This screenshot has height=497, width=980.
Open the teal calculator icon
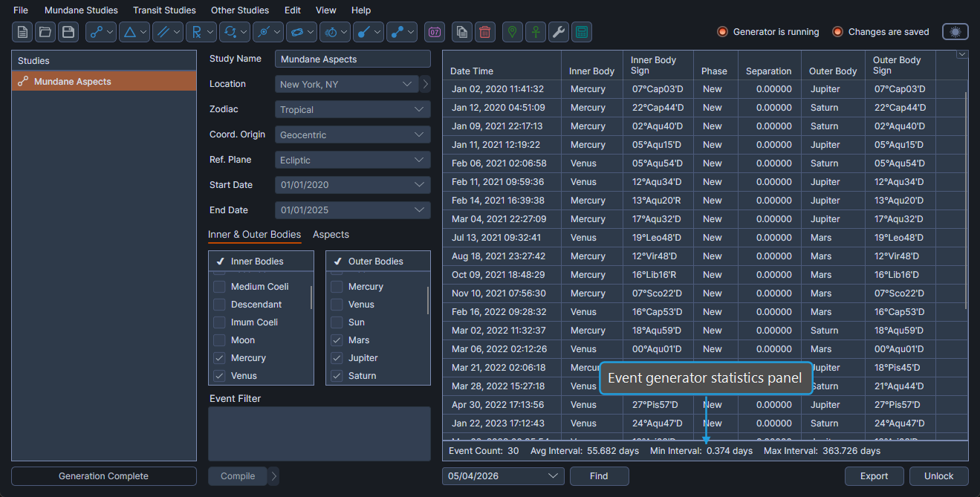tap(582, 32)
